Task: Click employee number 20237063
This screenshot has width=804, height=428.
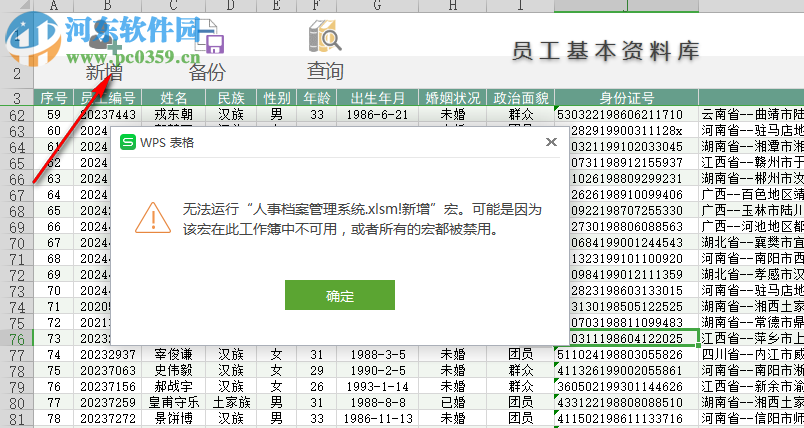Action: 108,371
